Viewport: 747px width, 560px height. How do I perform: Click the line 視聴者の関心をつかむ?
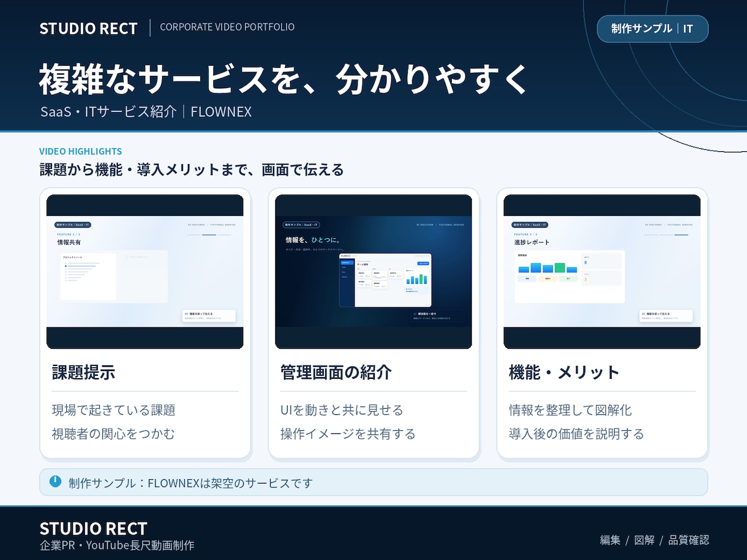[x=114, y=434]
